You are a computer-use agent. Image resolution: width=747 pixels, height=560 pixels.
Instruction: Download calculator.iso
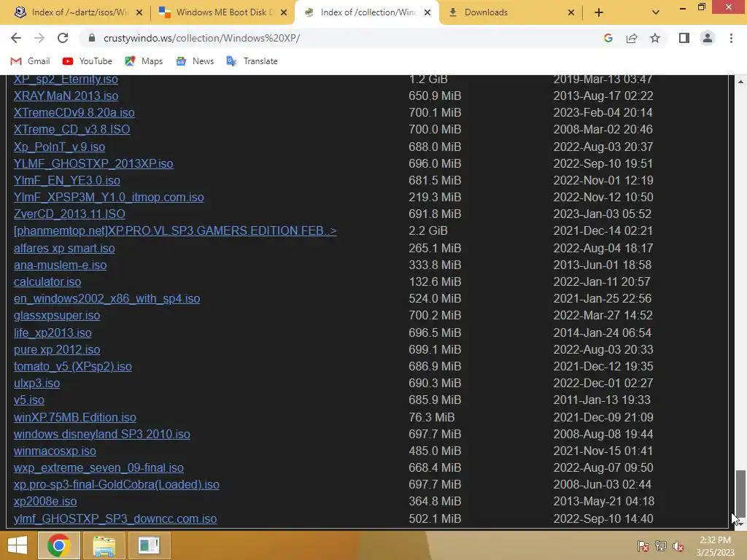47,281
